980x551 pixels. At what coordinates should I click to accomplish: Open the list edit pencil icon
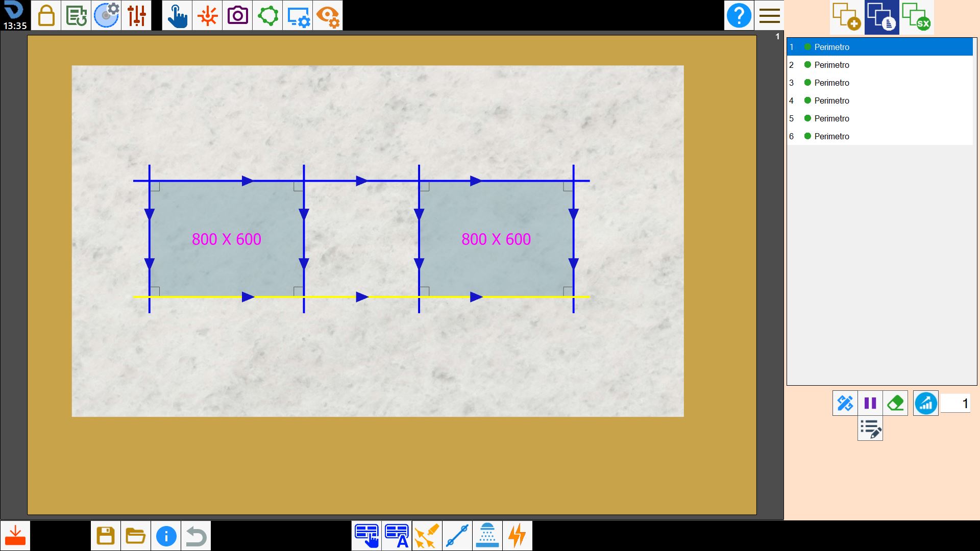(x=870, y=429)
